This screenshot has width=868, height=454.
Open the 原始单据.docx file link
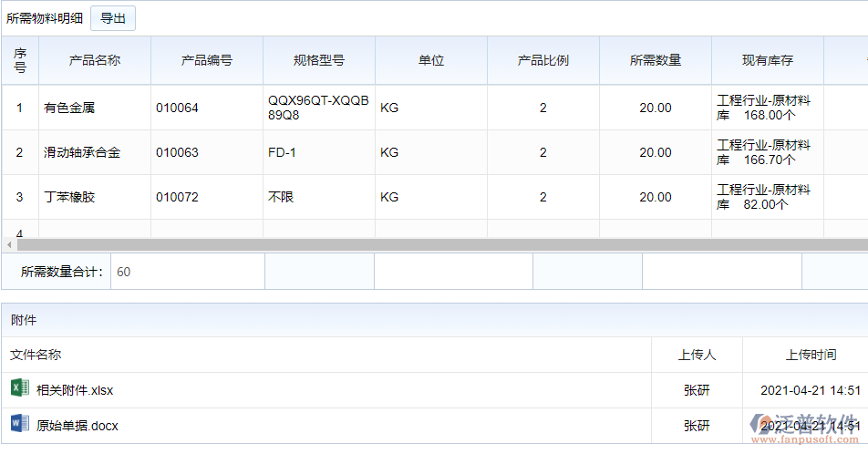point(77,426)
